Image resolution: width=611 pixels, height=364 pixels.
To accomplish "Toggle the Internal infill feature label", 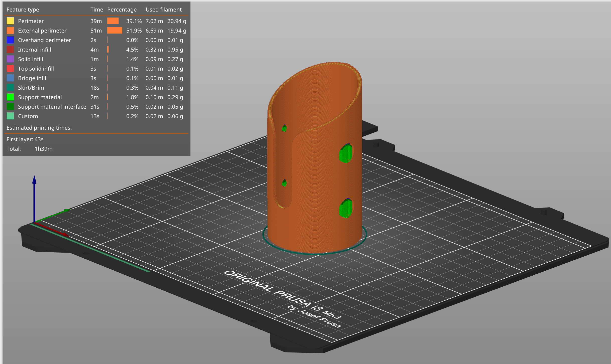I will click(x=35, y=50).
